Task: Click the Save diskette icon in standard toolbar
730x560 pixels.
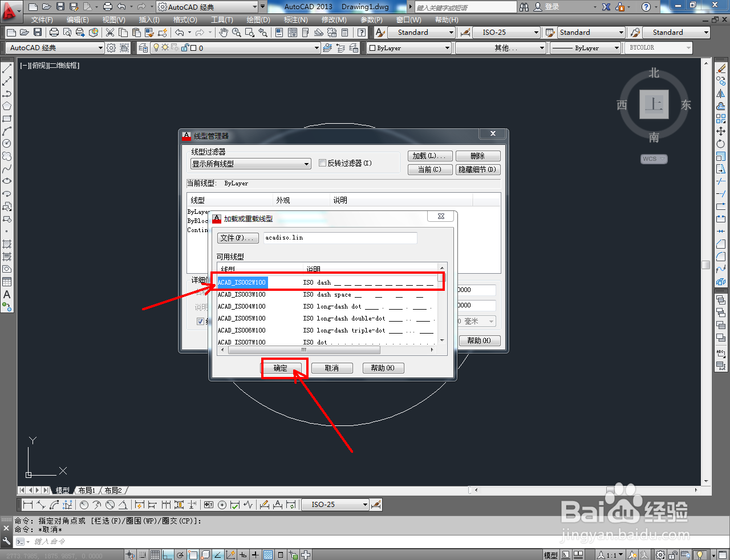Action: point(38,33)
